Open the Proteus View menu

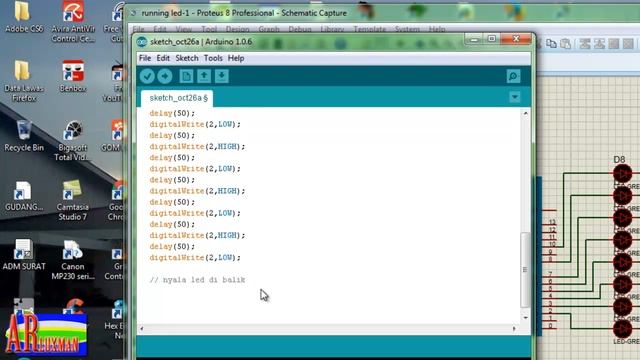click(x=184, y=29)
